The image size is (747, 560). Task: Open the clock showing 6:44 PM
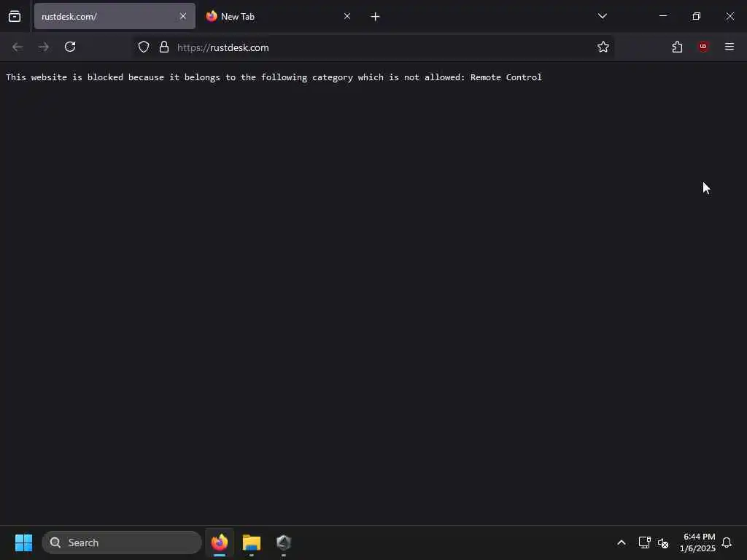pos(698,542)
